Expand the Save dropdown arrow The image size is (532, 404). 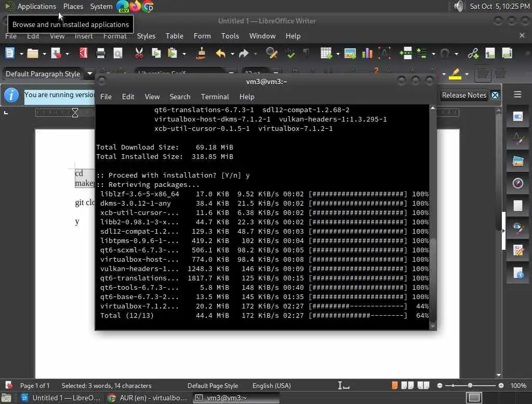click(x=67, y=53)
